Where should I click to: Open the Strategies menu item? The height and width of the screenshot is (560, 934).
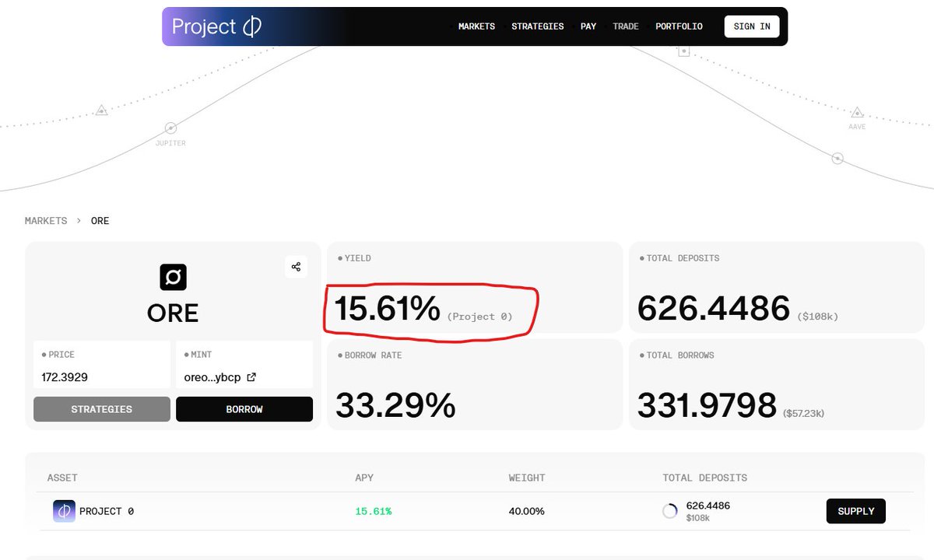(537, 26)
